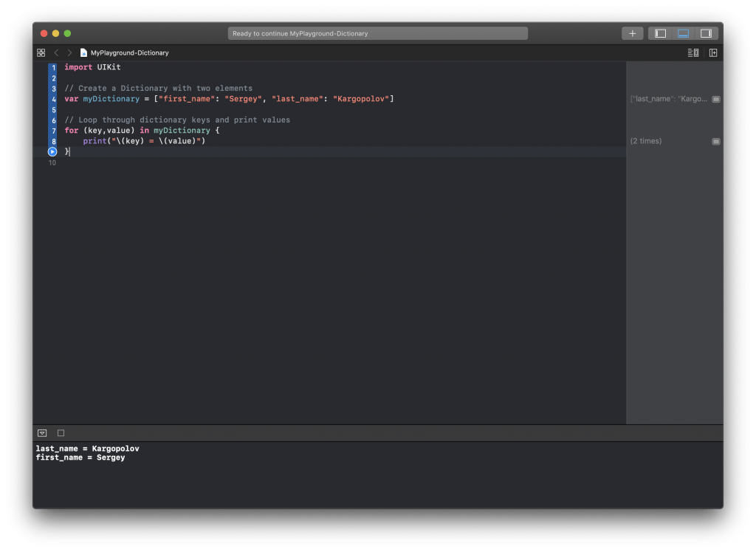Open the Library with the plus button
Screen dimensions: 756x552
point(632,33)
